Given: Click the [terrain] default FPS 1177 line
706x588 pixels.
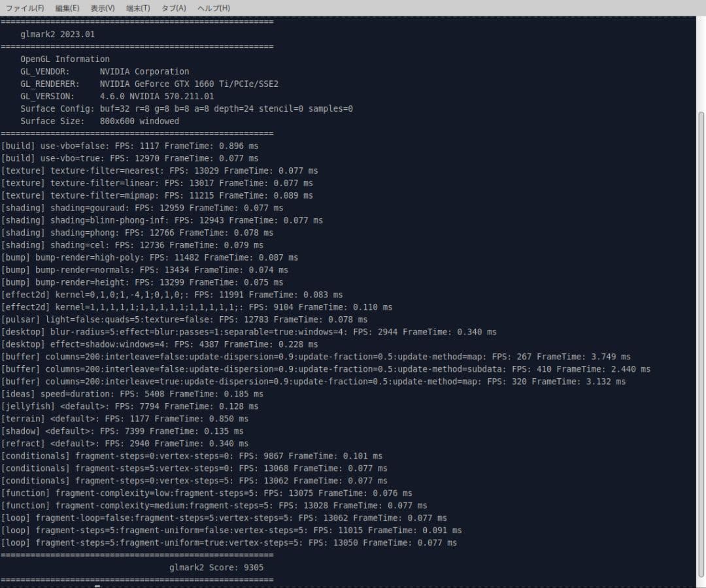Looking at the screenshot, I should tap(124, 418).
